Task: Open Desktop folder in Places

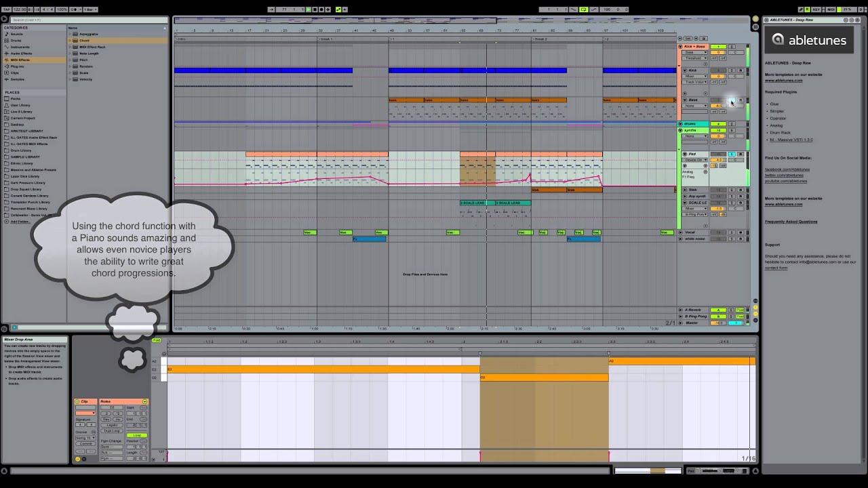Action: click(x=18, y=125)
